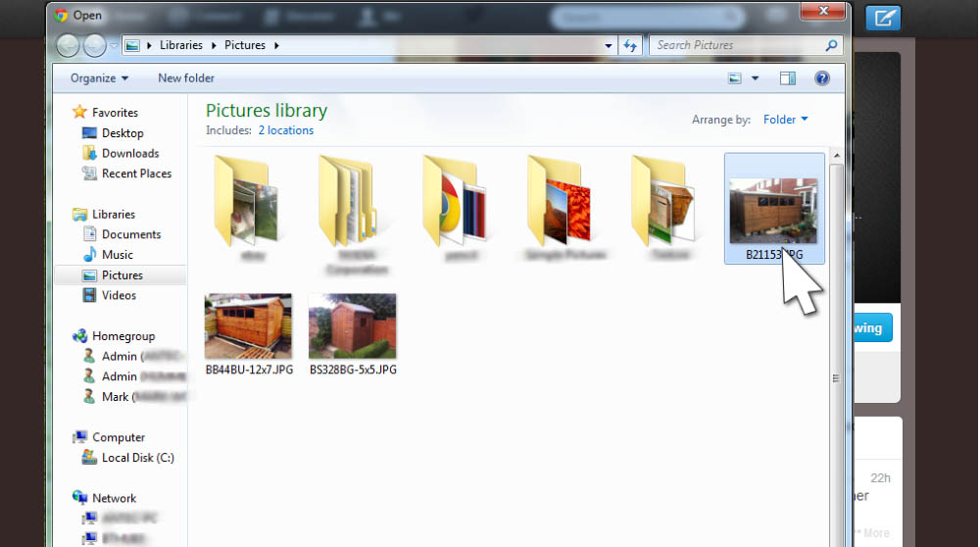Click the Forward navigation arrow button

tap(94, 45)
